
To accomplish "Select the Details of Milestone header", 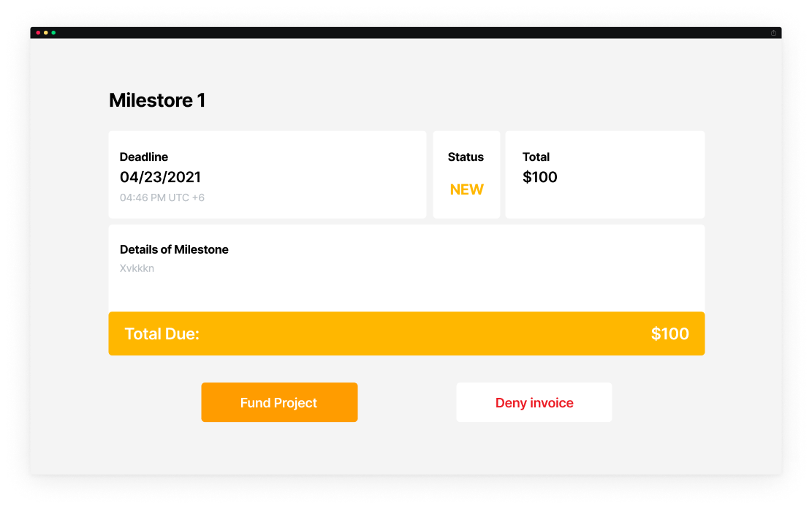I will pyautogui.click(x=174, y=249).
